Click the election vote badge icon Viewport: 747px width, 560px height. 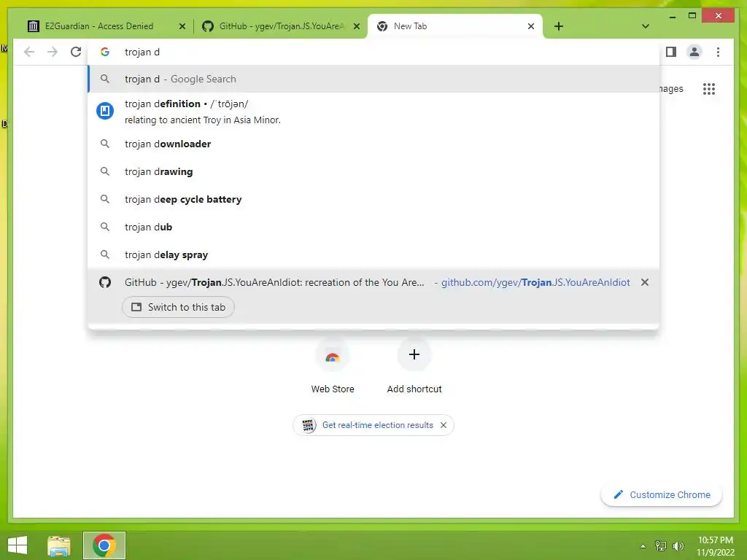(309, 425)
